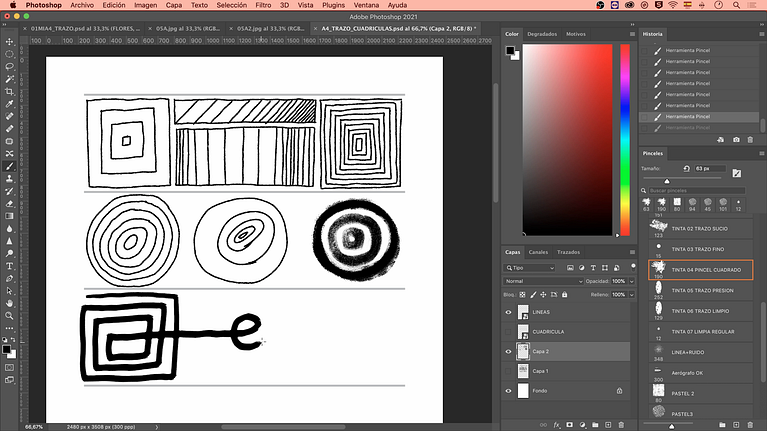The width and height of the screenshot is (767, 431).
Task: Open the layer filter Tipo dropdown
Action: click(x=530, y=268)
